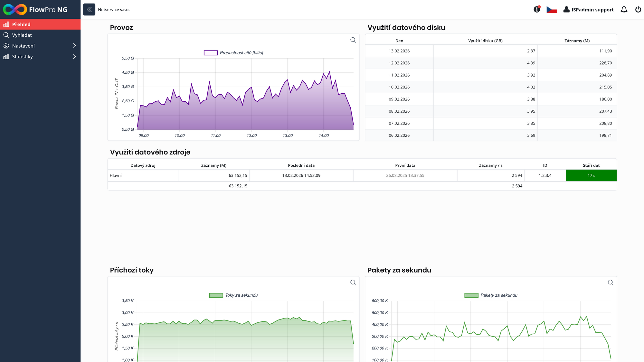Screen dimensions: 644x362
Task: Toggle Propustnost sítě legend series
Action: click(233, 53)
